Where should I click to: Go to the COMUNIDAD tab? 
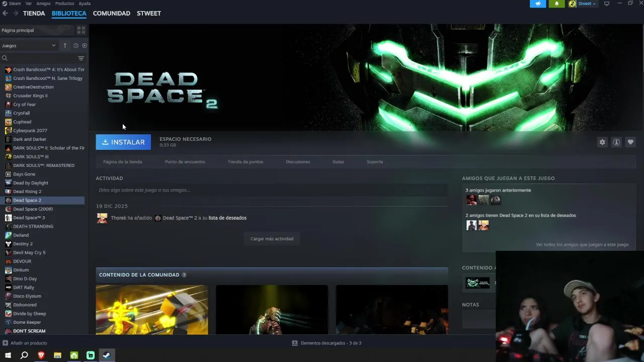click(112, 14)
